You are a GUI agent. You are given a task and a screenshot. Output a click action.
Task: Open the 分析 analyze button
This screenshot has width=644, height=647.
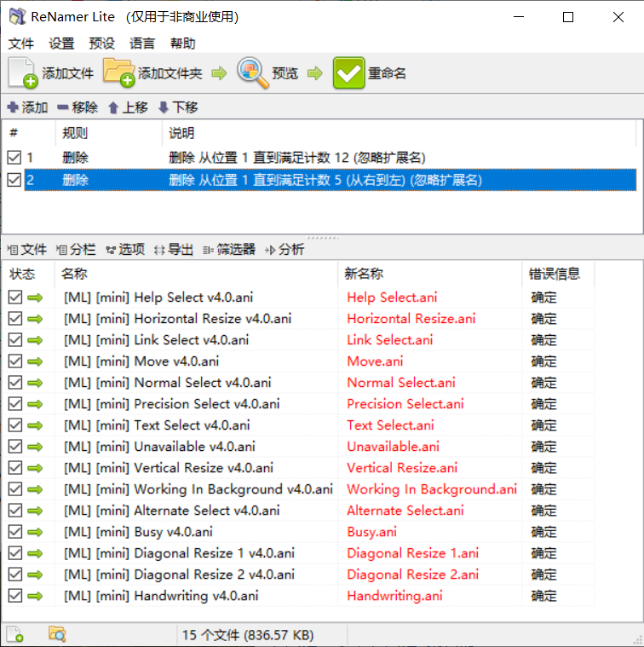285,249
